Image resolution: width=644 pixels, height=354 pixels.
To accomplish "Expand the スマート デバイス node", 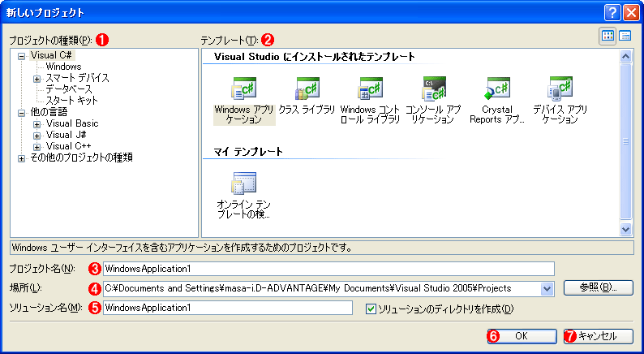I will point(37,79).
